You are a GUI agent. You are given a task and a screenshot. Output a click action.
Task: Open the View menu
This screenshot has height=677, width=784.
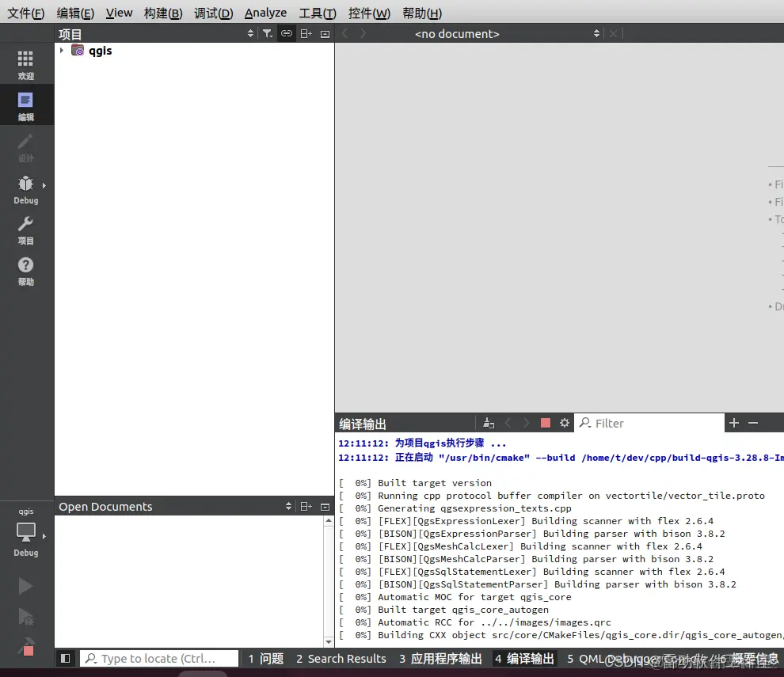point(119,13)
